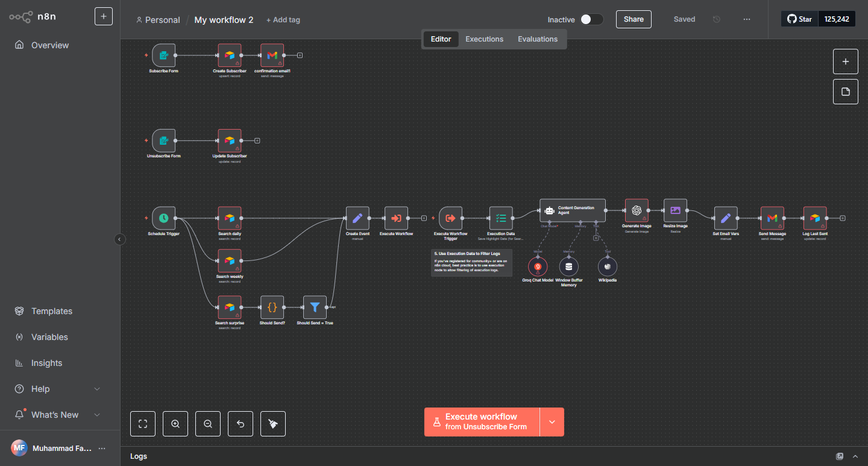Collapse the left sidebar with arrow handle

(x=119, y=239)
